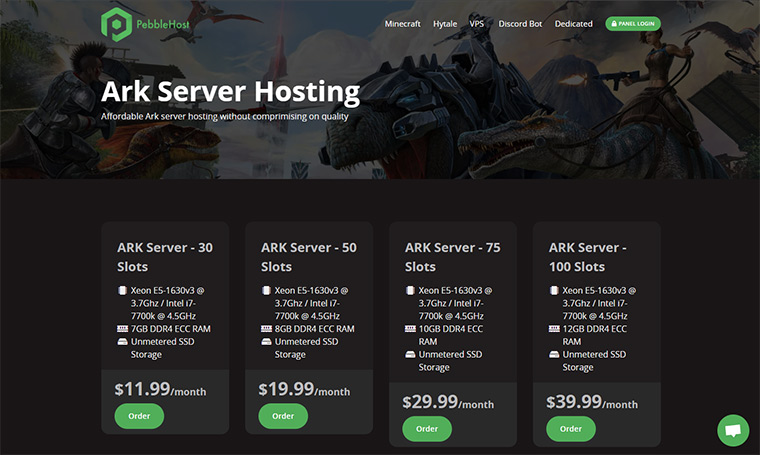Image resolution: width=760 pixels, height=455 pixels.
Task: Click storage drive icon in 100 Slots card
Action: [x=554, y=354]
